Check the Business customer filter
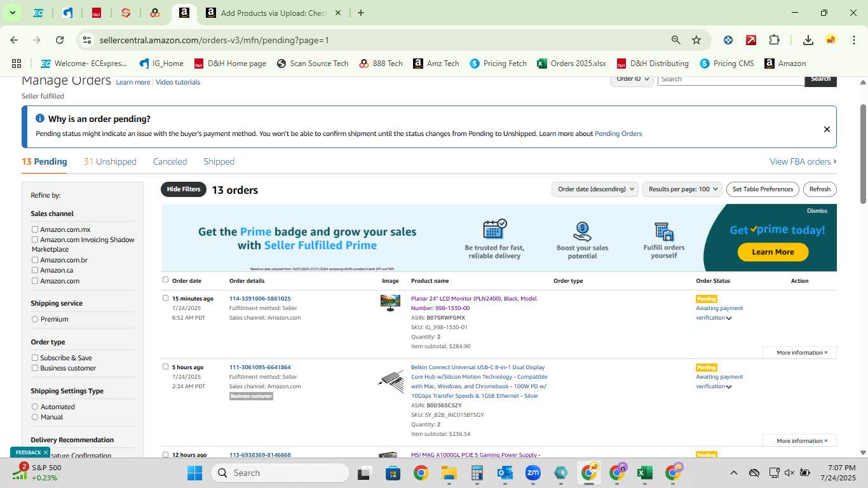The width and height of the screenshot is (868, 488). 35,368
